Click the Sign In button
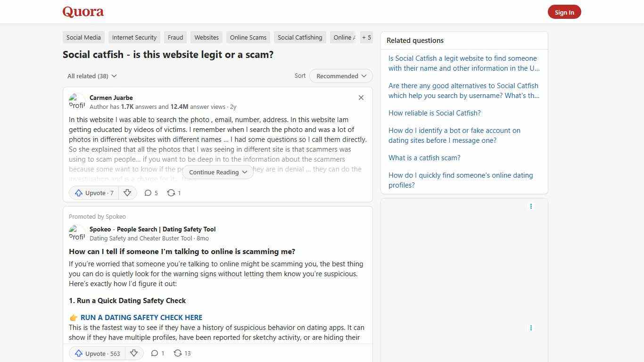The image size is (644, 362). click(564, 12)
